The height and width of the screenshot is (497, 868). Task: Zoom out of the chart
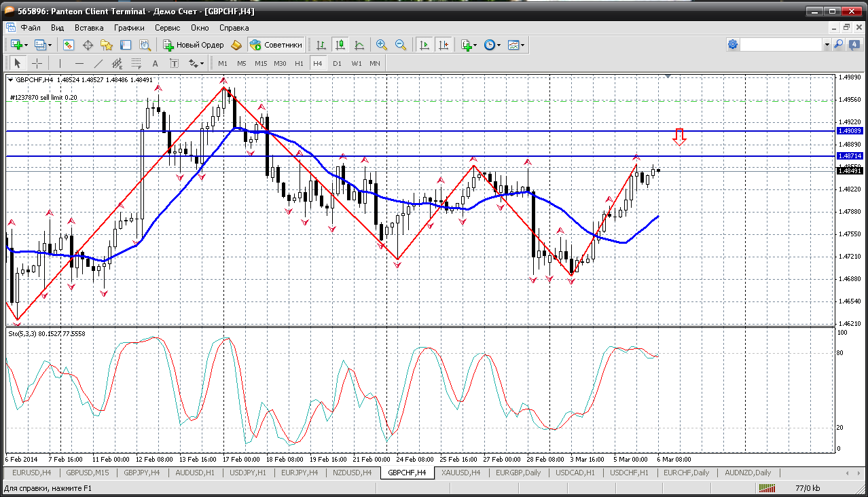pyautogui.click(x=401, y=45)
